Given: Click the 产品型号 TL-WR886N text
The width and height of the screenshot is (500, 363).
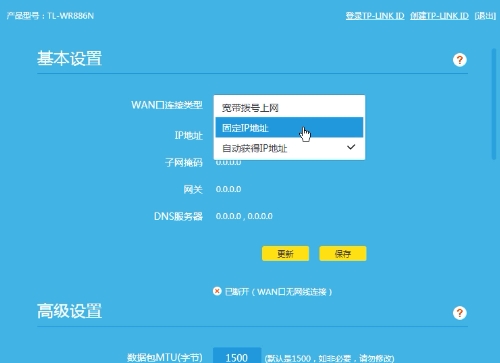Looking at the screenshot, I should pyautogui.click(x=50, y=16).
